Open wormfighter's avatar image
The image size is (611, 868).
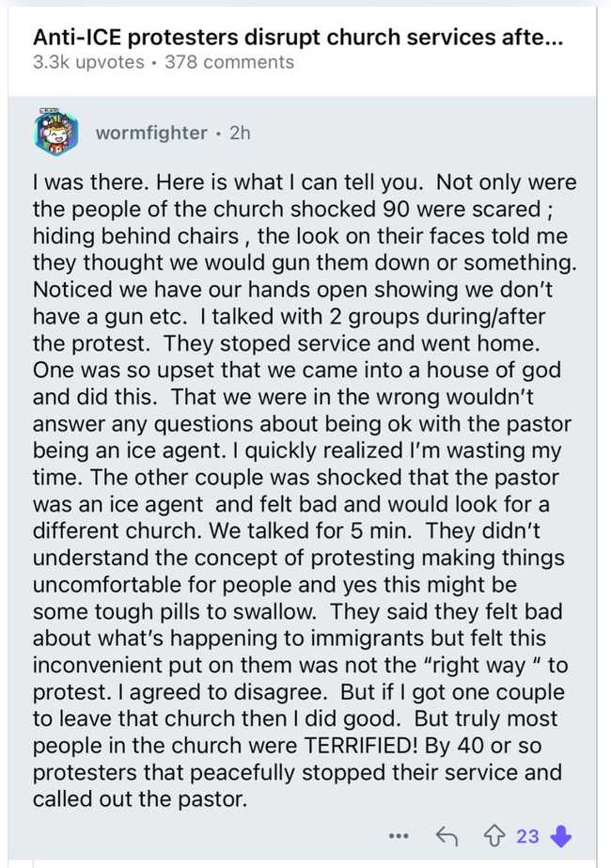[56, 133]
